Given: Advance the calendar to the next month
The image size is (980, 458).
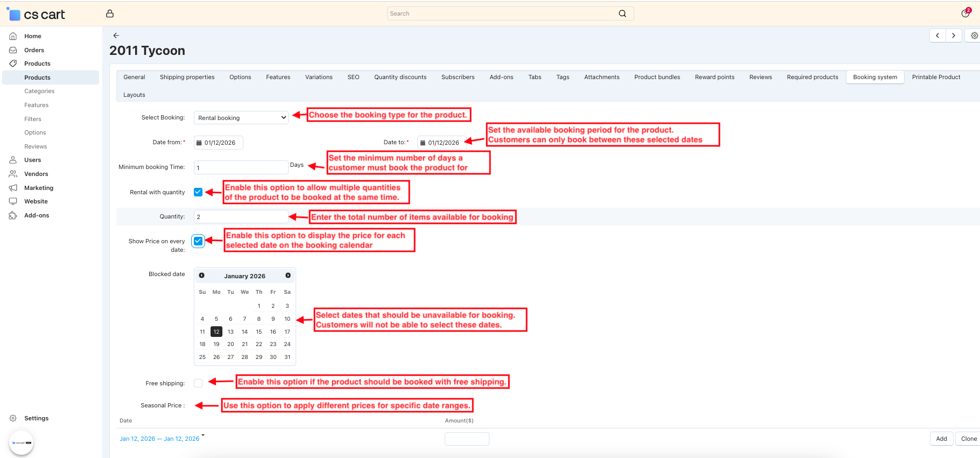Looking at the screenshot, I should tap(288, 276).
